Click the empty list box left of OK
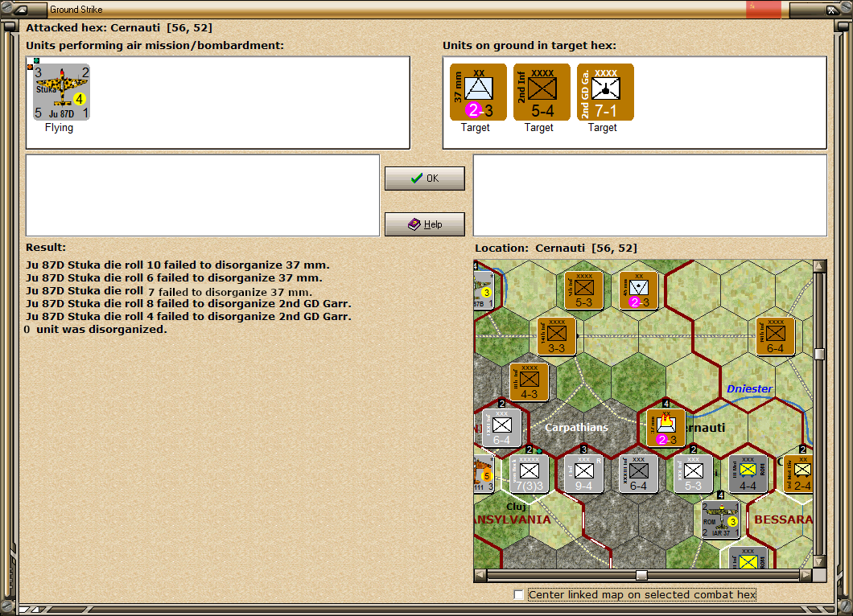Screen dimensions: 853x616 (x=203, y=195)
